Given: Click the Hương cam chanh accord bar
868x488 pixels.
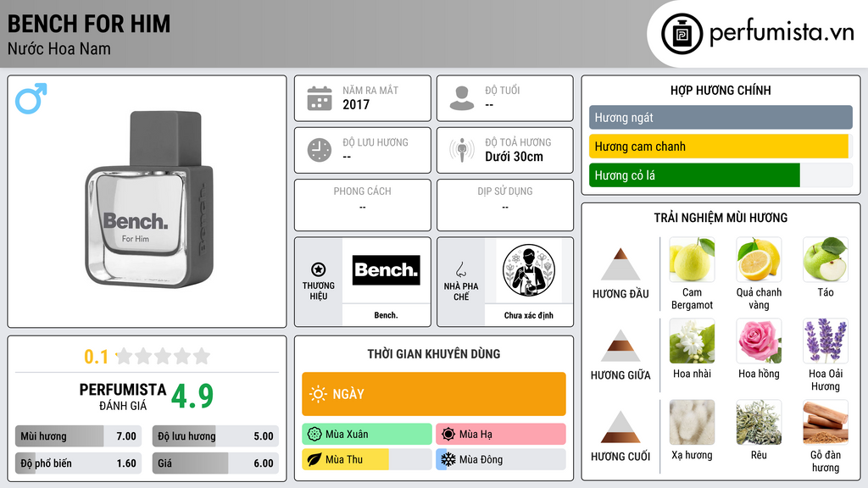Looking at the screenshot, I should pos(719,147).
